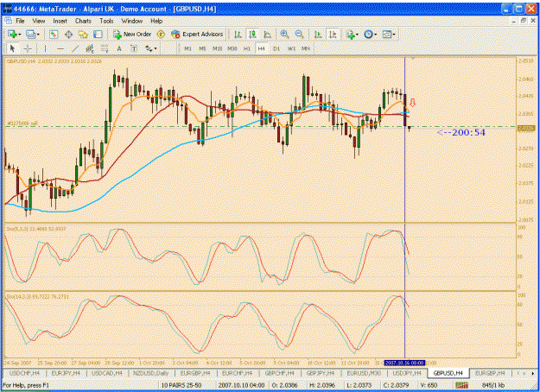
Task: Switch to the M5 timeframe
Action: pos(202,48)
